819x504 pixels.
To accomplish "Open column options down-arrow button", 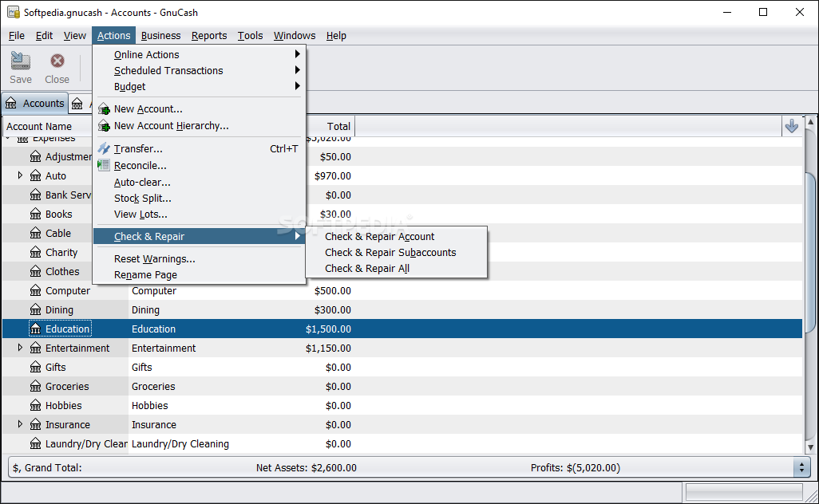I will point(791,126).
